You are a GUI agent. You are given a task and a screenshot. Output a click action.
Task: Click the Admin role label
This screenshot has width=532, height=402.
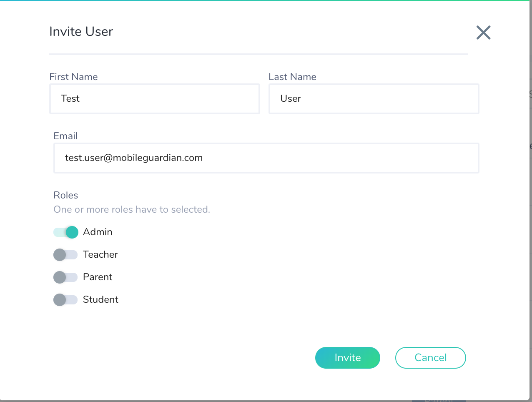(x=98, y=232)
